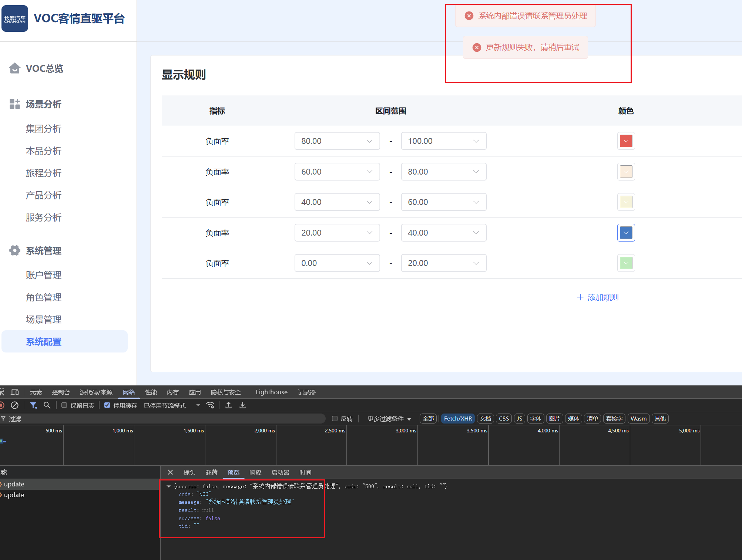The image size is (742, 560).
Task: Click the export HAR download icon
Action: coord(242,405)
